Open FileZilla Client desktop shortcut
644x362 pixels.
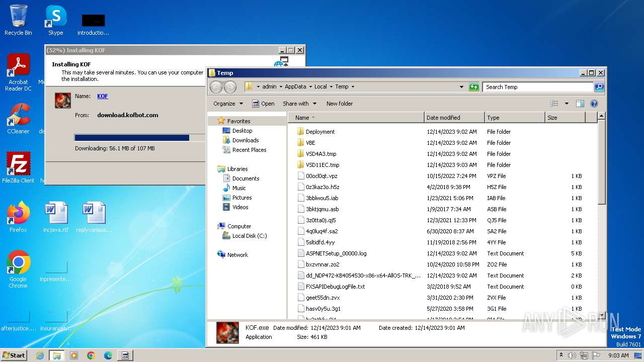tap(18, 167)
